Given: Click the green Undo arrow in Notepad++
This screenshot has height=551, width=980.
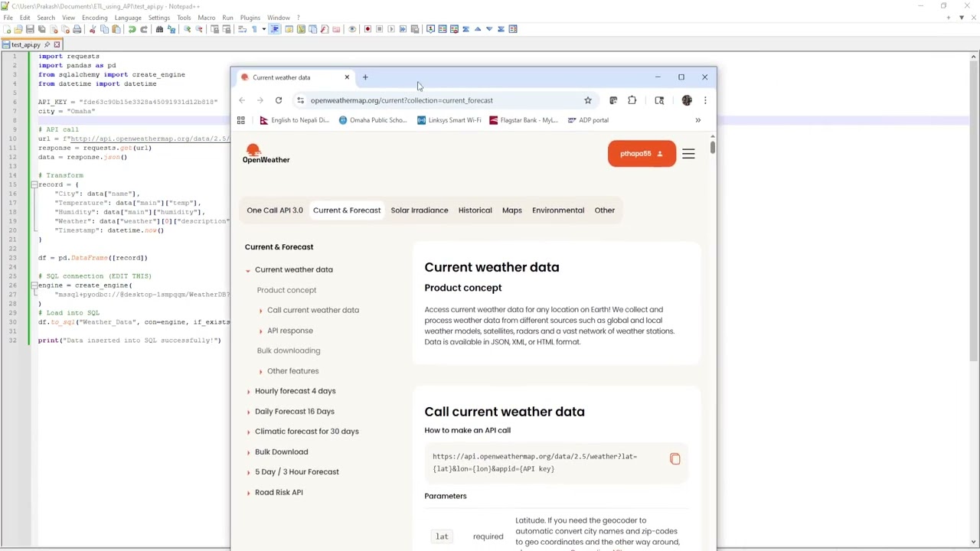Looking at the screenshot, I should 132,29.
